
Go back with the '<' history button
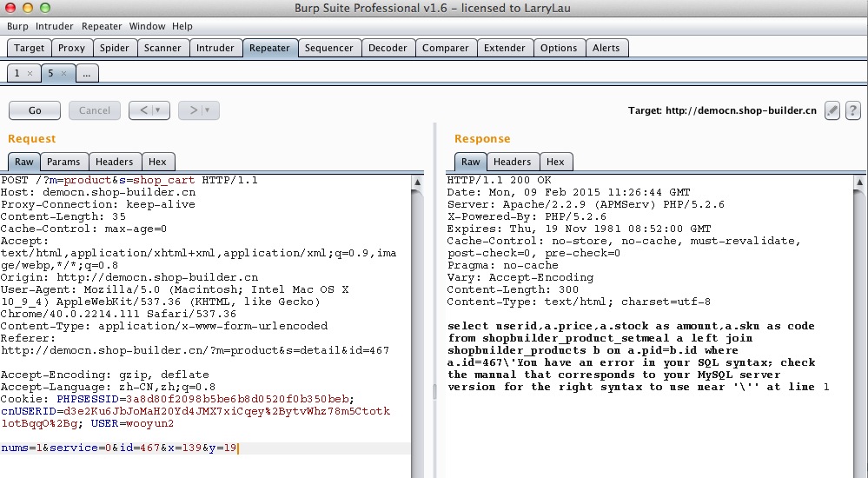(x=143, y=110)
